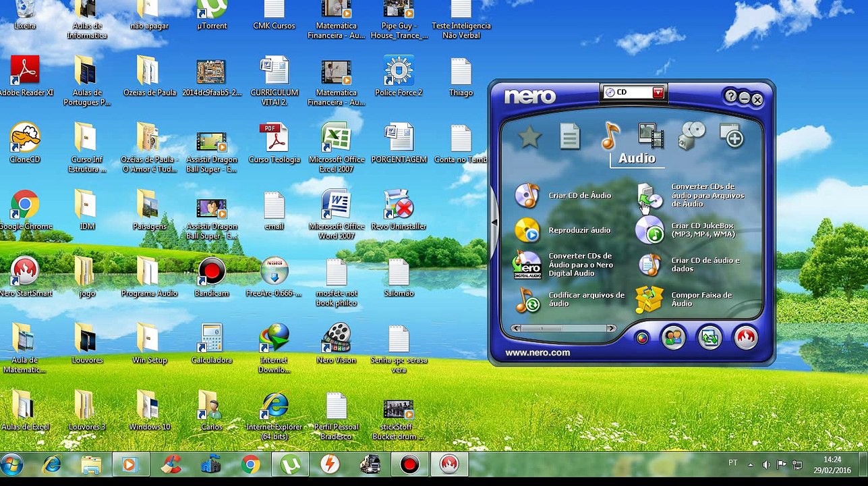Click the task list scroll-right arrow
The width and height of the screenshot is (868, 486).
611,329
